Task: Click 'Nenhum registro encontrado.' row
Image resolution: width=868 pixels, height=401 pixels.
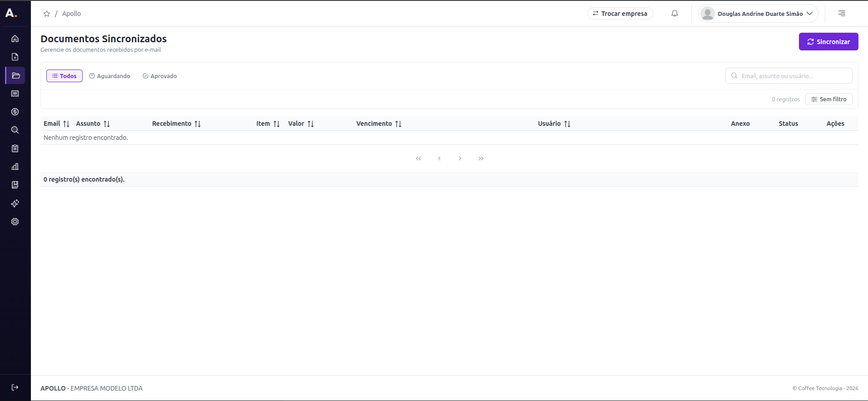Action: pyautogui.click(x=449, y=138)
